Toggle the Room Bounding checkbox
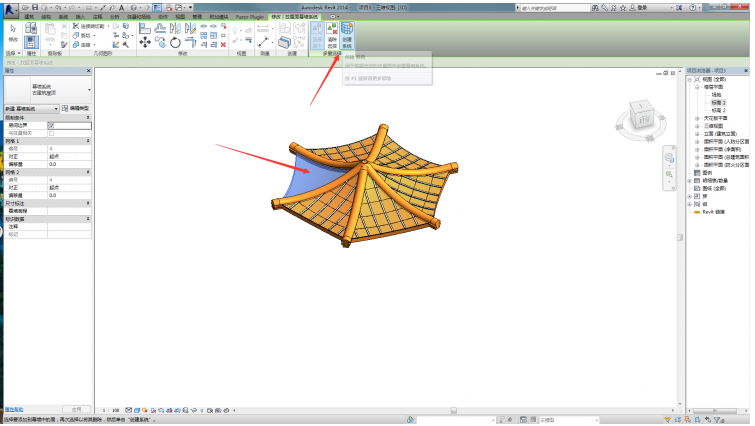This screenshot has width=755, height=426. point(51,126)
